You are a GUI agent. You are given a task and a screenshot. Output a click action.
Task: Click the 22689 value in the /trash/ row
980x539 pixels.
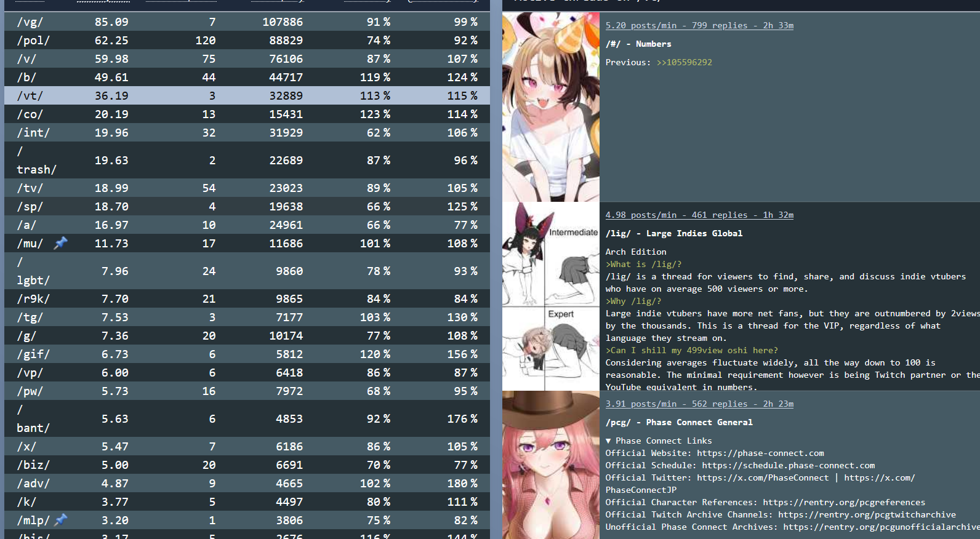pos(286,160)
